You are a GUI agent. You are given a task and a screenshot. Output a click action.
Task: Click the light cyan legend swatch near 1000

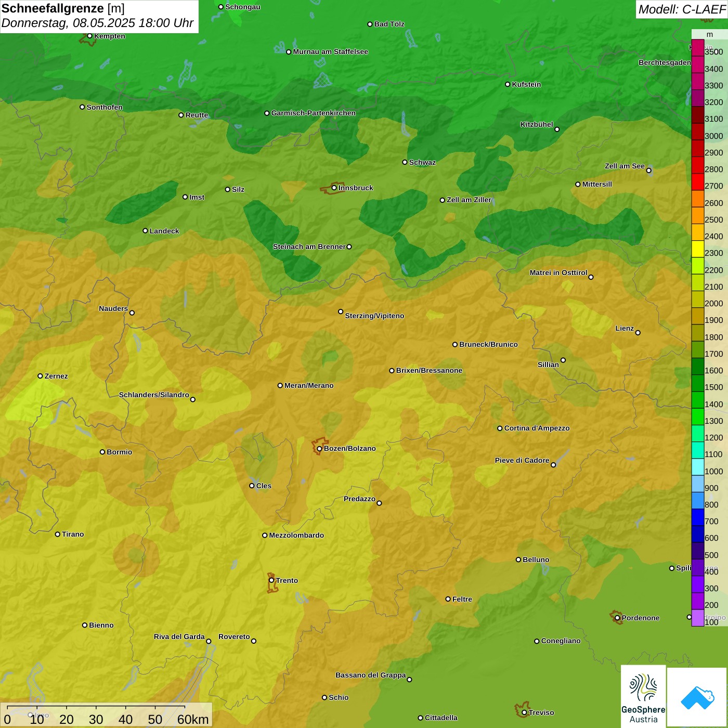tap(697, 467)
